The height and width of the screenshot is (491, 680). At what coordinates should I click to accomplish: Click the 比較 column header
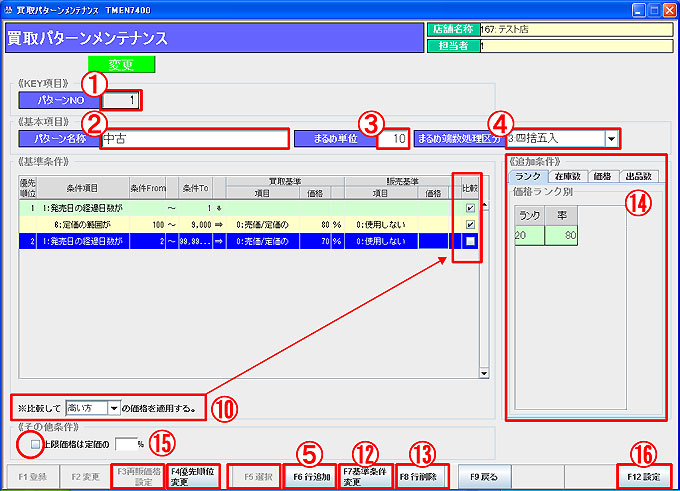tap(470, 188)
